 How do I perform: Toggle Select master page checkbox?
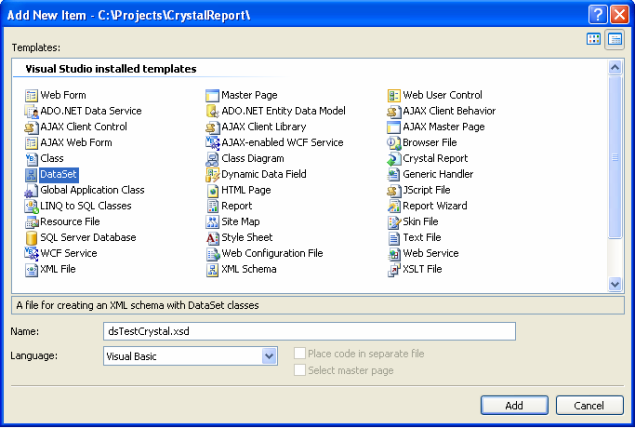pyautogui.click(x=301, y=370)
